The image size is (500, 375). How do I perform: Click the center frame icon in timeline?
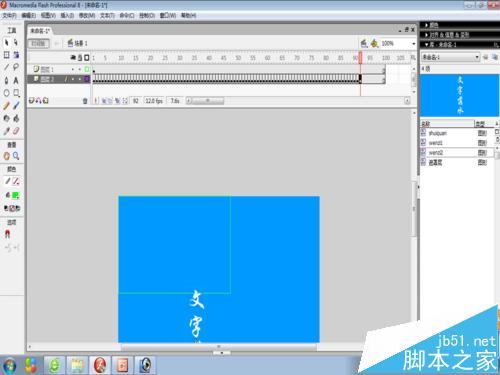coord(96,101)
